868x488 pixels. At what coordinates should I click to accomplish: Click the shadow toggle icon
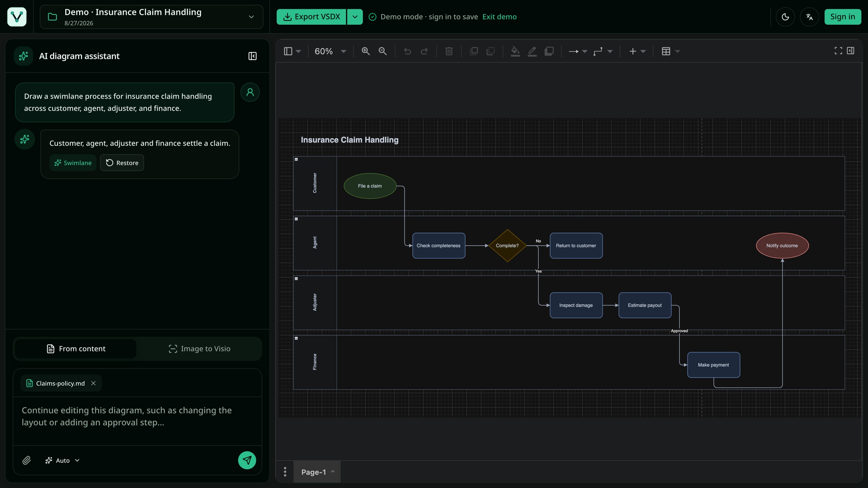coord(549,51)
